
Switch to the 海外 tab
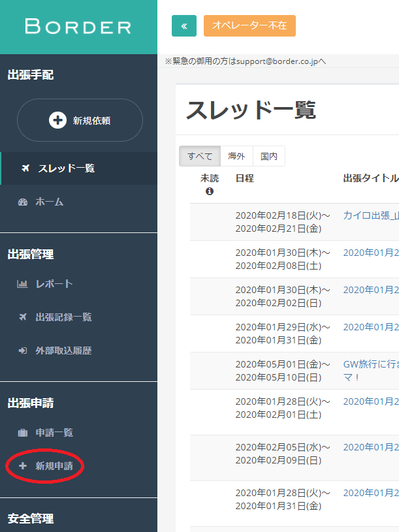236,156
